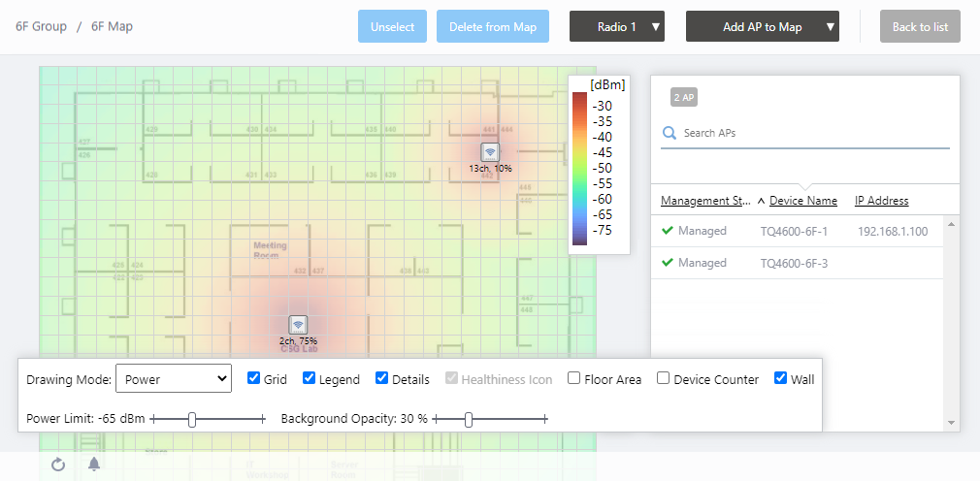
Task: Uncheck the Legend checkbox
Action: [309, 378]
